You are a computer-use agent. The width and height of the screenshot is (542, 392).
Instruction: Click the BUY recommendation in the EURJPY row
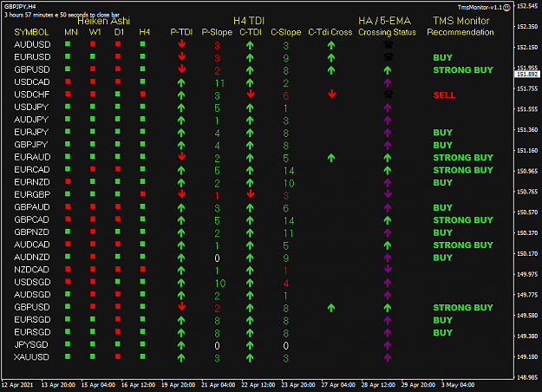[443, 133]
